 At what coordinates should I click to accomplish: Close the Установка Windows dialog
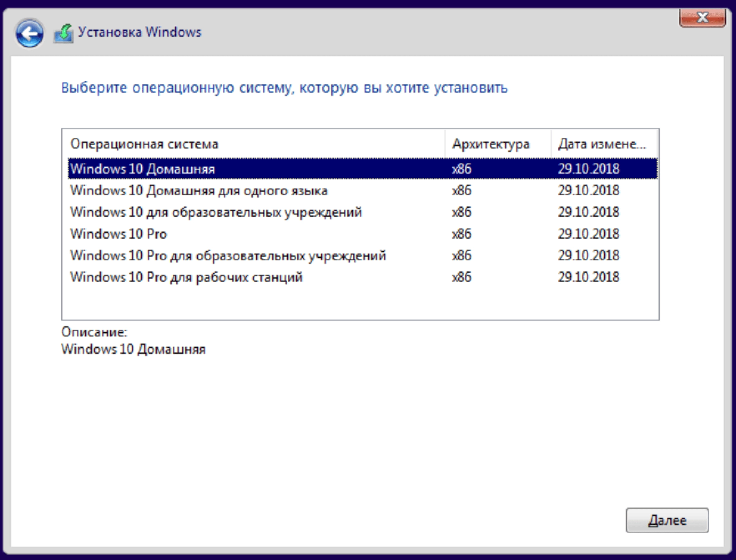click(x=703, y=18)
